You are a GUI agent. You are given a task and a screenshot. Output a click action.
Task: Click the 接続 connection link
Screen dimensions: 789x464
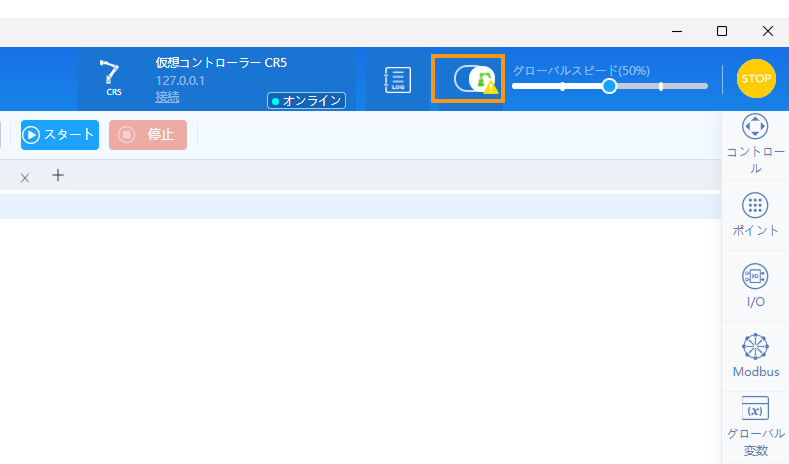tap(167, 97)
